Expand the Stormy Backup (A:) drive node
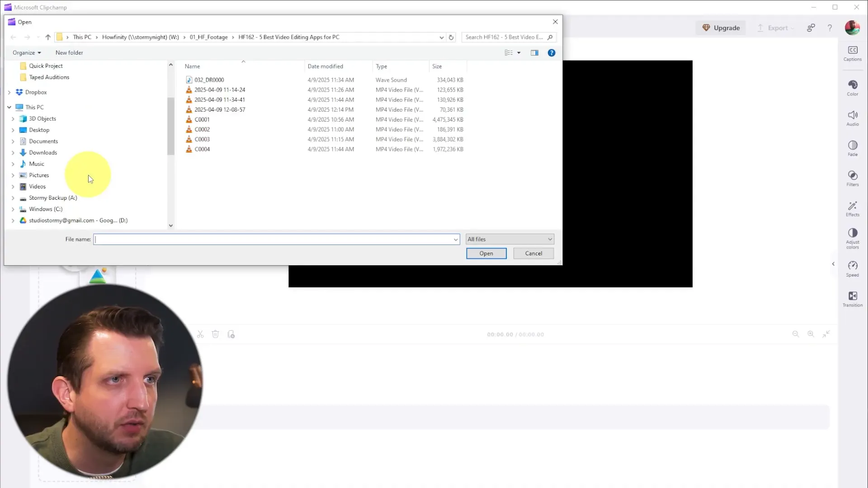This screenshot has height=488, width=868. (13, 198)
